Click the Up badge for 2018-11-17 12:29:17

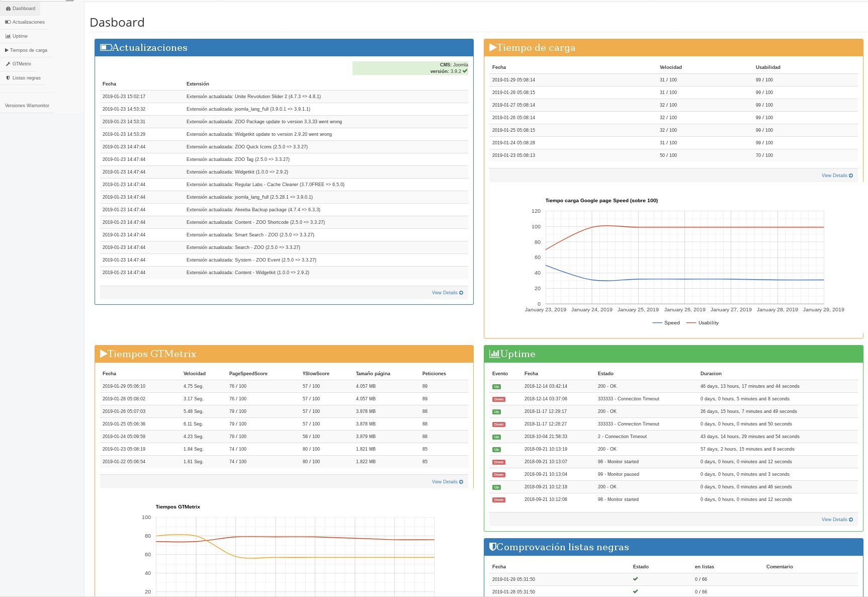tap(496, 412)
